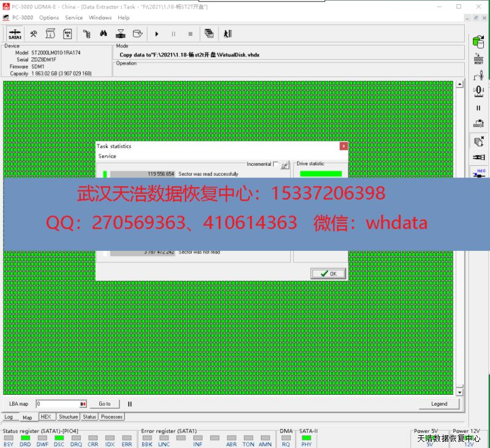Click OK in Task statistics dialog
The image size is (490, 448).
click(x=328, y=274)
